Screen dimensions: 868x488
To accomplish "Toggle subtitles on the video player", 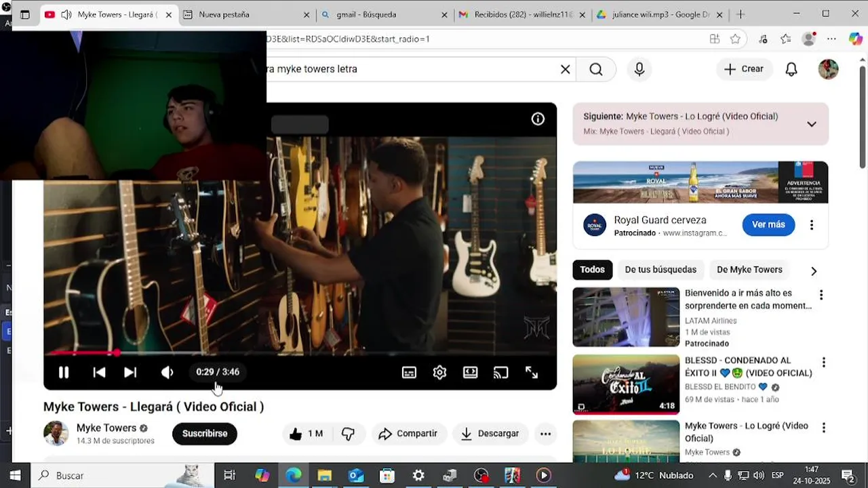I will pyautogui.click(x=409, y=372).
